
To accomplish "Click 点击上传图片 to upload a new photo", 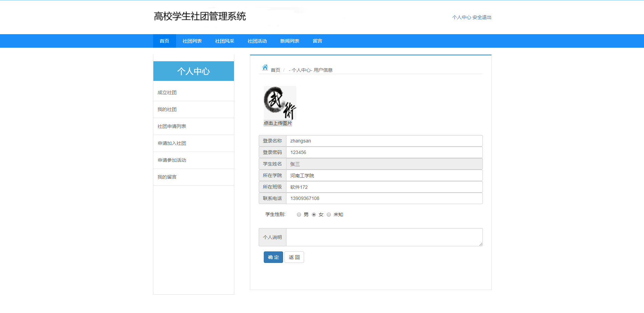I will (x=278, y=123).
